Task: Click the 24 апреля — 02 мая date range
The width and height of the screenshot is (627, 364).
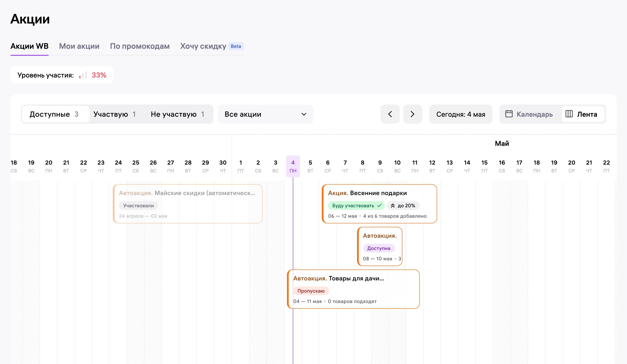Action: coord(143,216)
